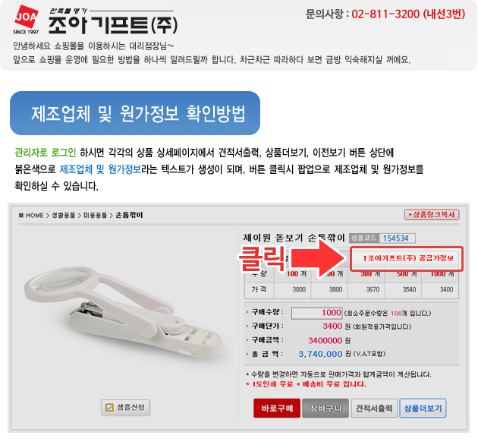Viewport: 478px width, 448px height.
Task: Click the 조아기프트(주) title logo text
Action: [113, 25]
